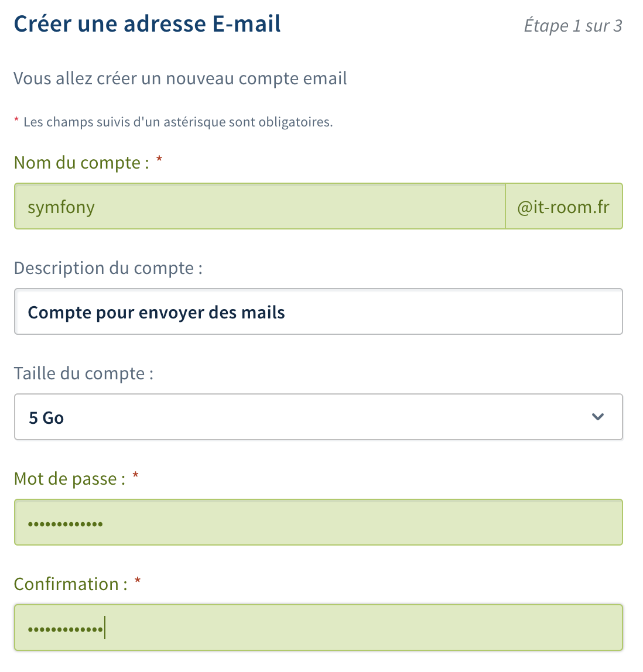Click the asterisk next to 'Confirmation'

click(136, 581)
